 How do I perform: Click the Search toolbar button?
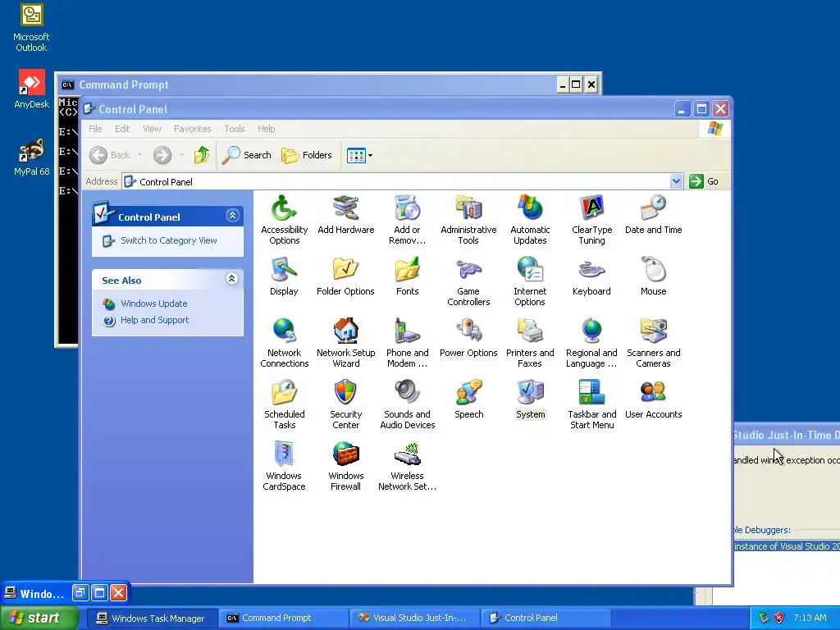pyautogui.click(x=247, y=155)
